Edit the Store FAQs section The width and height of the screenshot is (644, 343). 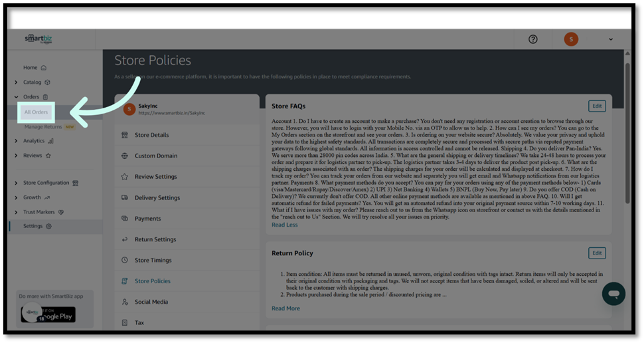tap(597, 106)
